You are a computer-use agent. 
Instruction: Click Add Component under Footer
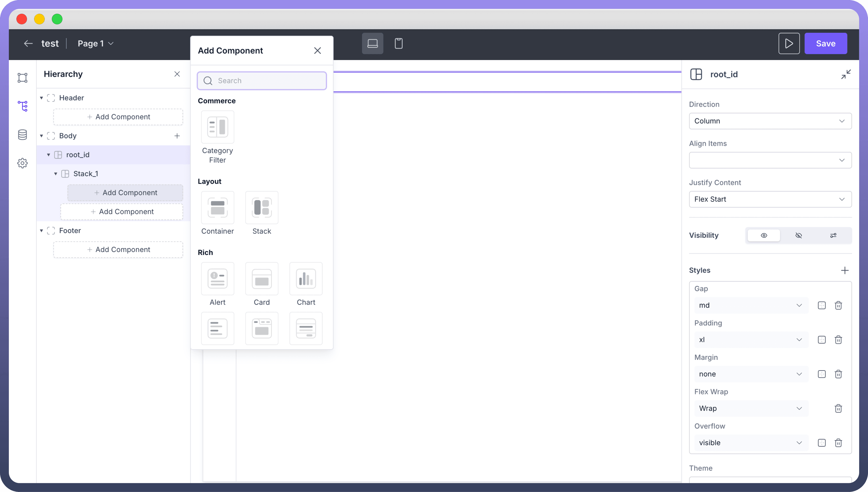coord(118,250)
